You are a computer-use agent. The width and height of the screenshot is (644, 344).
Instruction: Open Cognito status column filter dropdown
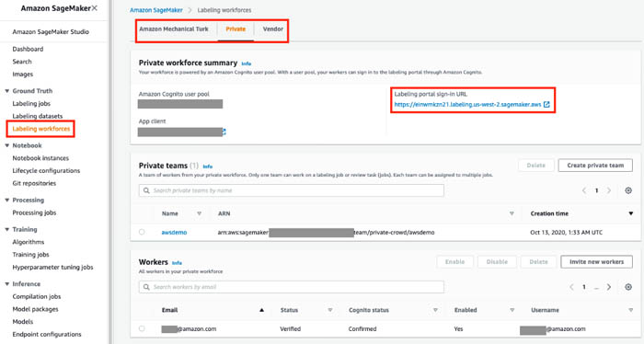(435, 310)
